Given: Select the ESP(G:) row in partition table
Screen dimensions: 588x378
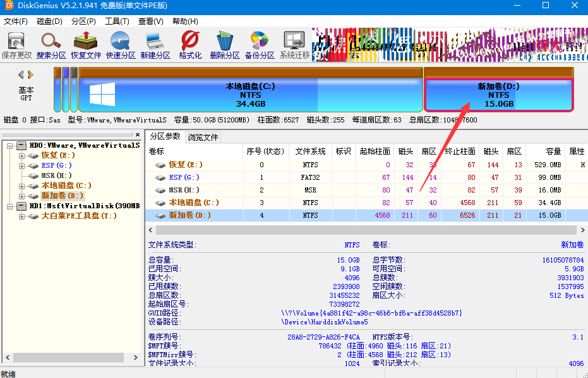Looking at the screenshot, I should click(x=184, y=177).
